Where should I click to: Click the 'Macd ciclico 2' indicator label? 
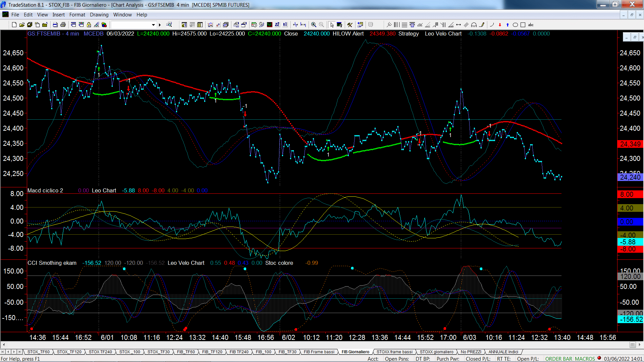45,190
